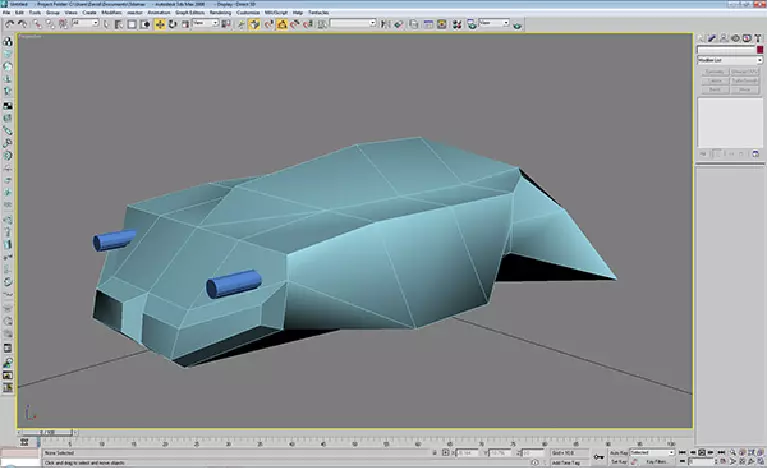Activate the Select and Move tool
Image resolution: width=767 pixels, height=468 pixels.
pos(160,23)
